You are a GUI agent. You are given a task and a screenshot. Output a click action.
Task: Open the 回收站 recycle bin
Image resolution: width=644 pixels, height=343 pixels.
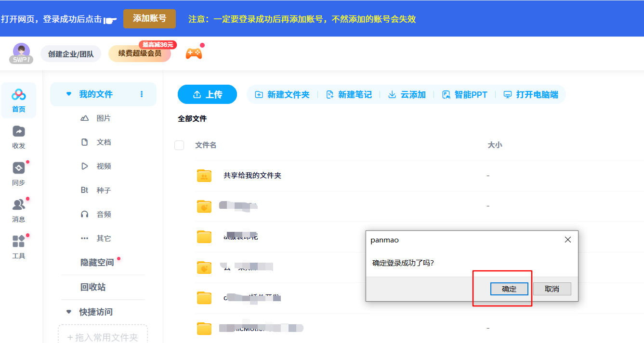[93, 287]
